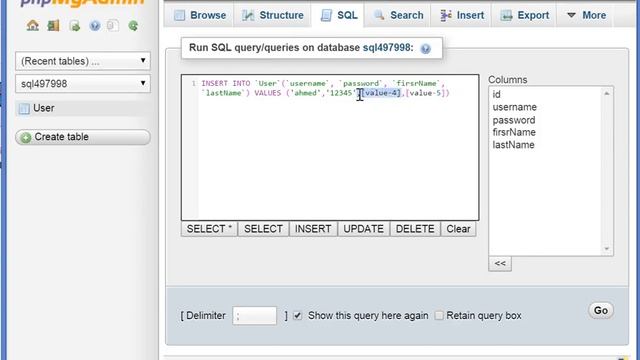Screen dimensions: 640x360
Task: Click the Browse tab icon
Action: tap(179, 16)
